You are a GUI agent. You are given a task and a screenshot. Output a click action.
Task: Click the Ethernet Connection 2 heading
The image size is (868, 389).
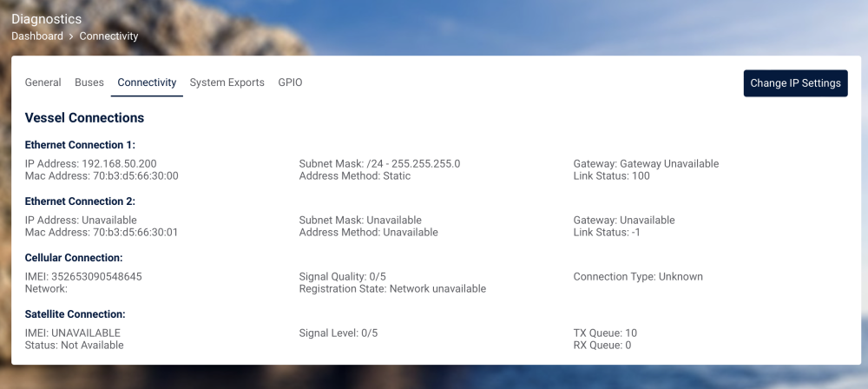click(80, 201)
